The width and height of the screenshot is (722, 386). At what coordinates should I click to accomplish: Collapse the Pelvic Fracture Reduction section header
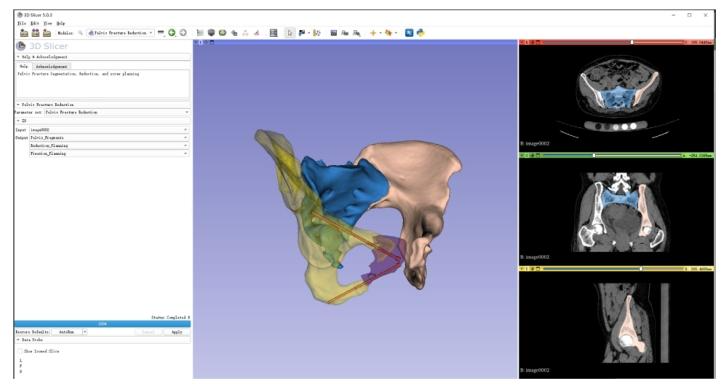(102, 105)
